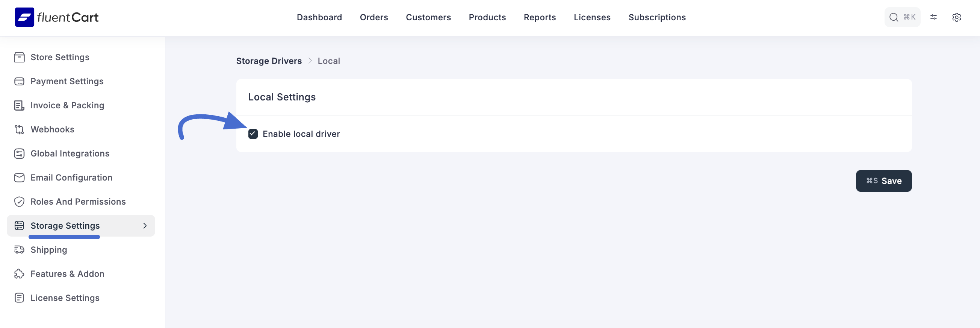Uncheck the Enable local driver checkbox

(x=253, y=134)
